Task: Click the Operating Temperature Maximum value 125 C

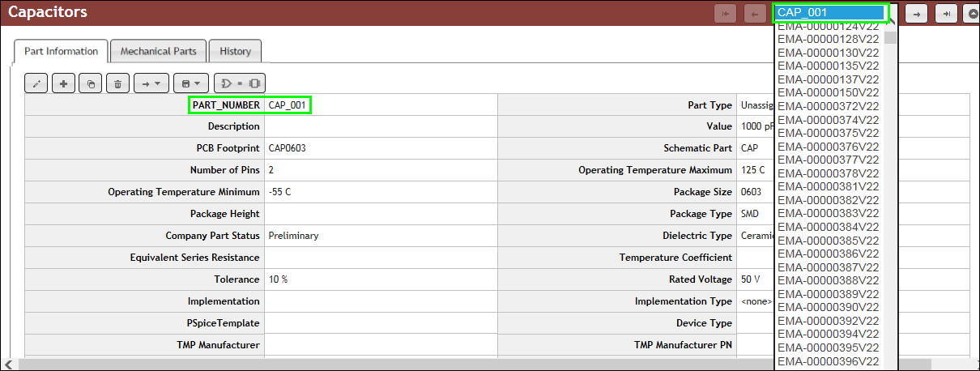Action: click(x=752, y=170)
